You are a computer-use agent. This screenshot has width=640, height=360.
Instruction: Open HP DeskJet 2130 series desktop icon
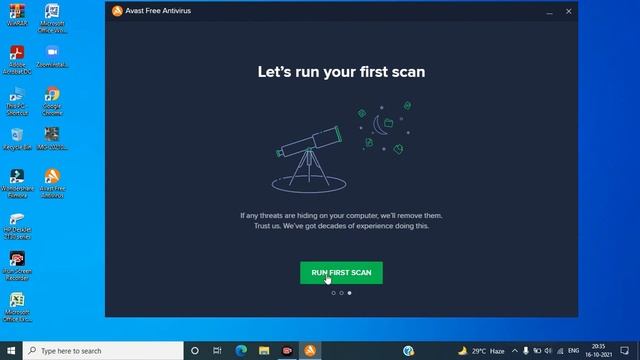point(17,226)
